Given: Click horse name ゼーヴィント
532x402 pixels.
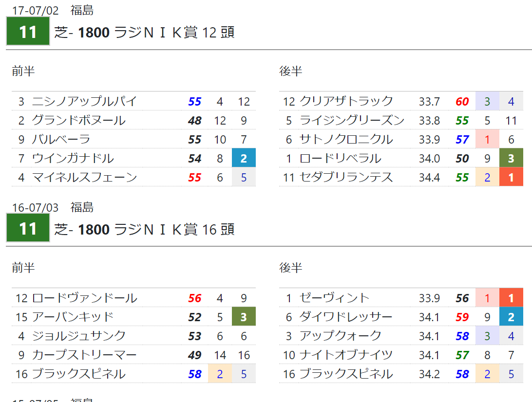Looking at the screenshot, I should coord(335,298).
